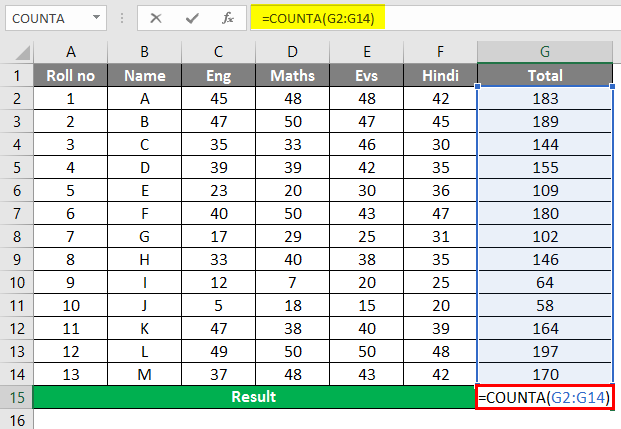Select column G header
621x429 pixels.
(x=545, y=52)
